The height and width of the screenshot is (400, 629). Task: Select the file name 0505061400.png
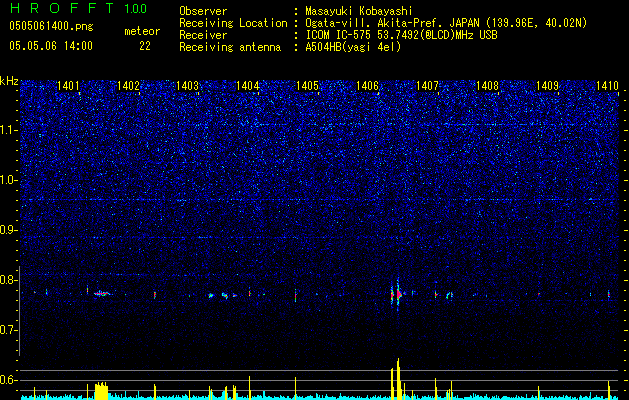tap(51, 27)
